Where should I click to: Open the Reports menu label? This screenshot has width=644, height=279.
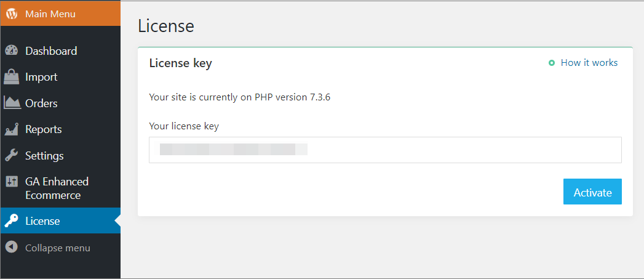point(44,129)
